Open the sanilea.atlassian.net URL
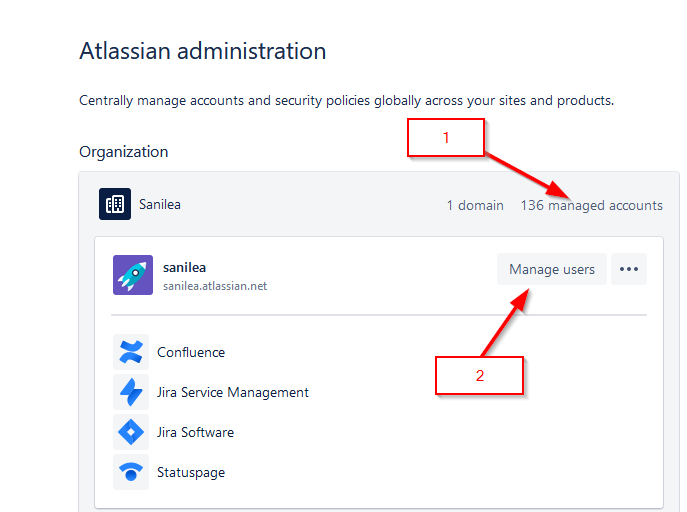Viewport: 687px width, 512px height. 215,286
